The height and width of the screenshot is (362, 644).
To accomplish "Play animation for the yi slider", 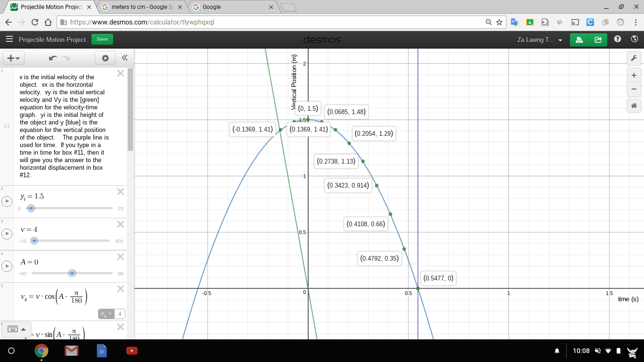I will 7,201.
